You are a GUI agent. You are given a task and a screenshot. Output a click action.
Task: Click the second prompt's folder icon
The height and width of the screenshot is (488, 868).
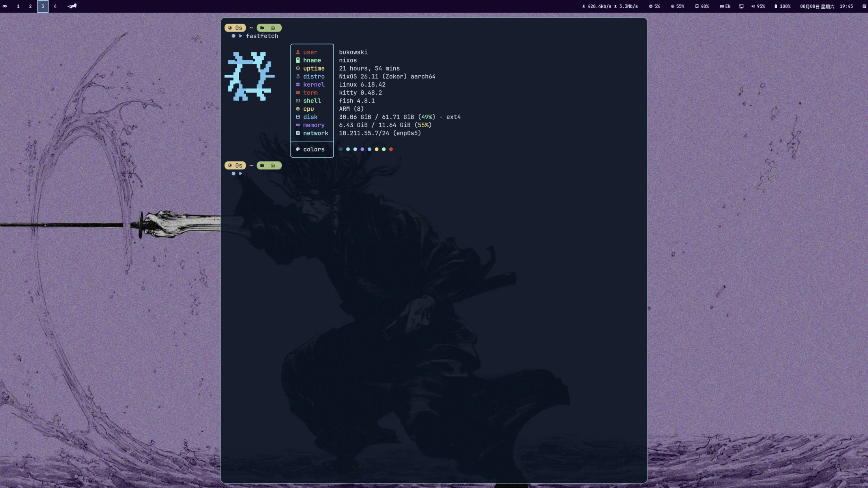[262, 165]
